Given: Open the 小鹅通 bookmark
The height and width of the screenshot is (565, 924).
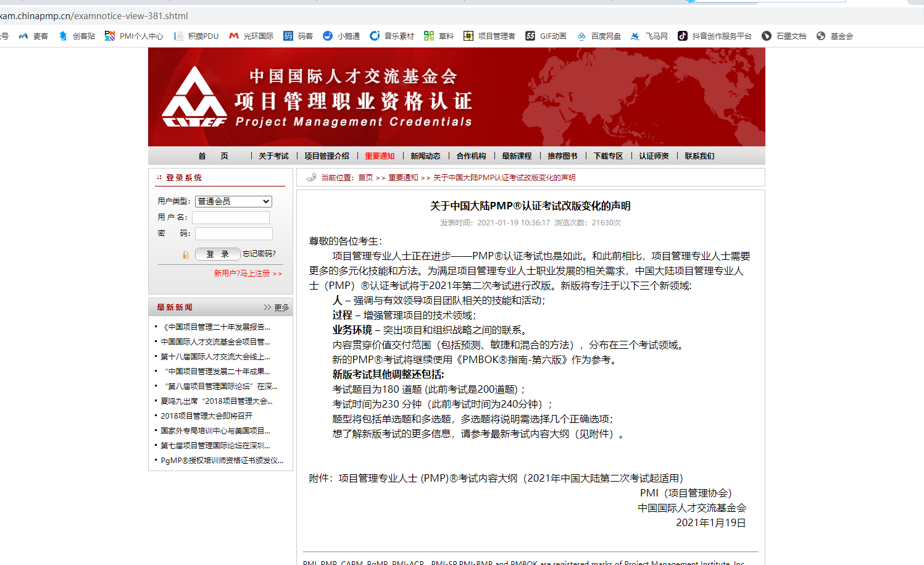Looking at the screenshot, I should pyautogui.click(x=343, y=36).
